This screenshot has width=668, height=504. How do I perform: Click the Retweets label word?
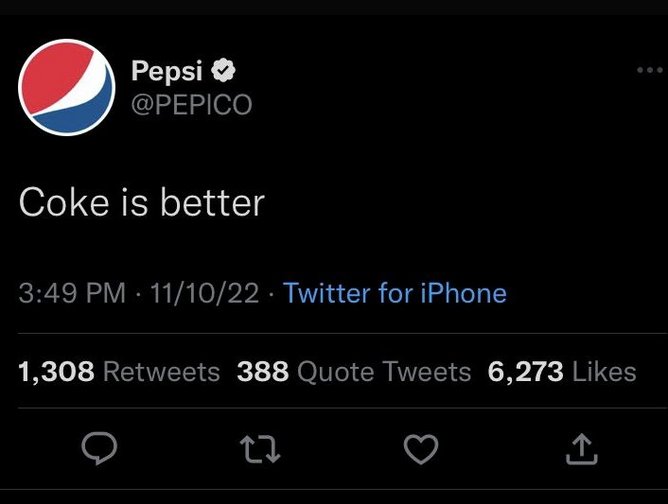pyautogui.click(x=161, y=372)
